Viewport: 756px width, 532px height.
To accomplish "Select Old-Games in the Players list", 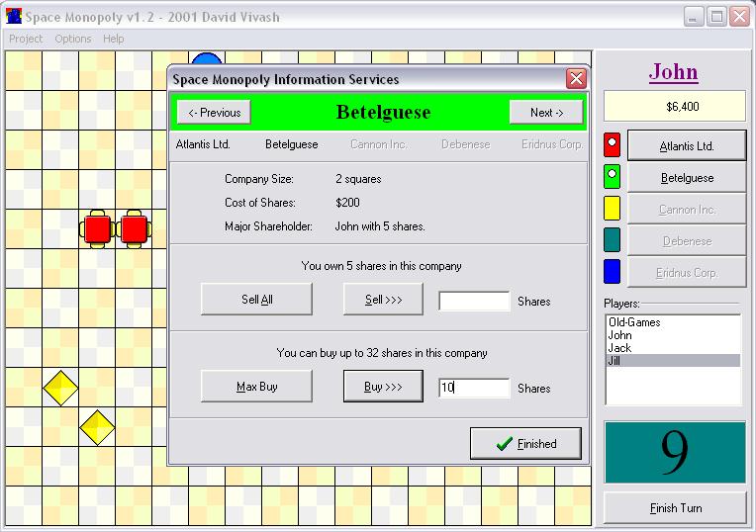I will [x=673, y=322].
